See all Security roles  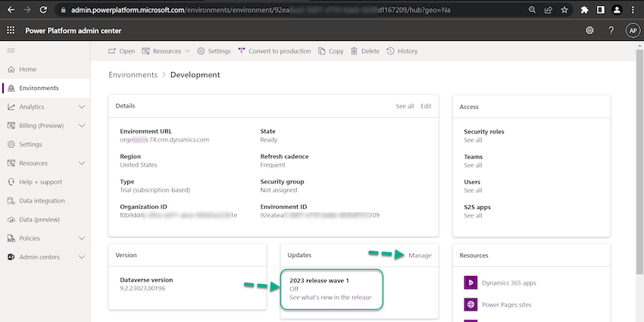pyautogui.click(x=473, y=140)
